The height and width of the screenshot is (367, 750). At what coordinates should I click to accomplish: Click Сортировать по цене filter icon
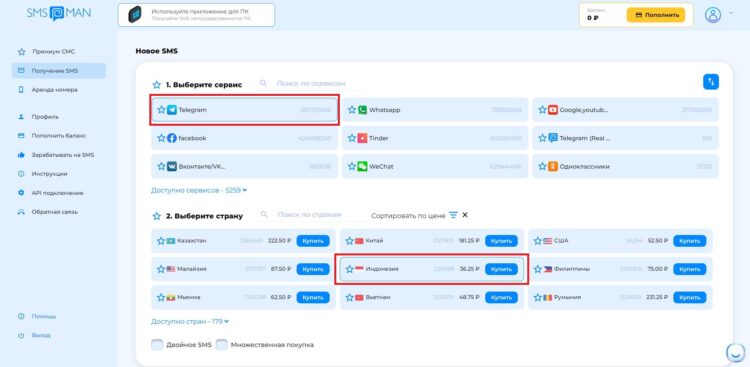click(453, 215)
